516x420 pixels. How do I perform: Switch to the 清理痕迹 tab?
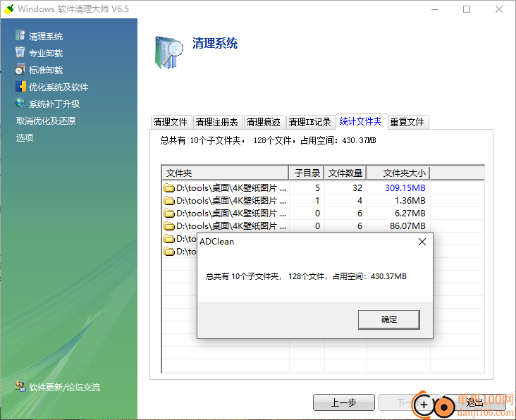264,122
